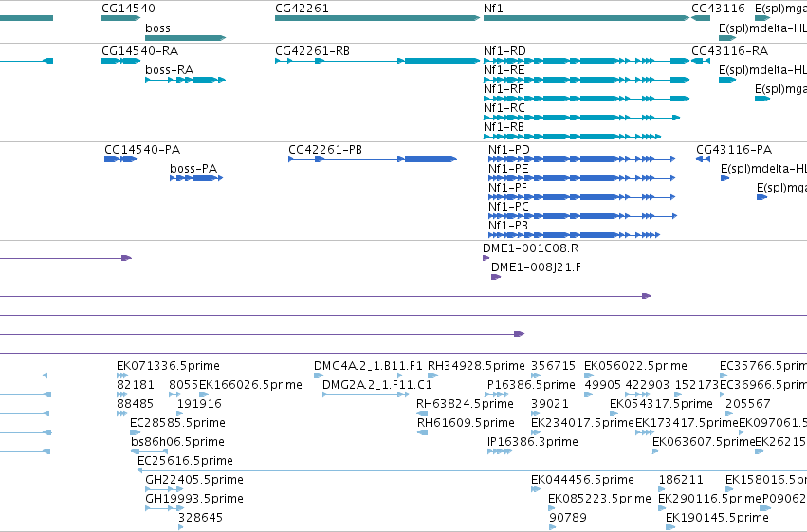Open the Nf1-PE protein label
The image size is (807, 532).
[x=508, y=169]
